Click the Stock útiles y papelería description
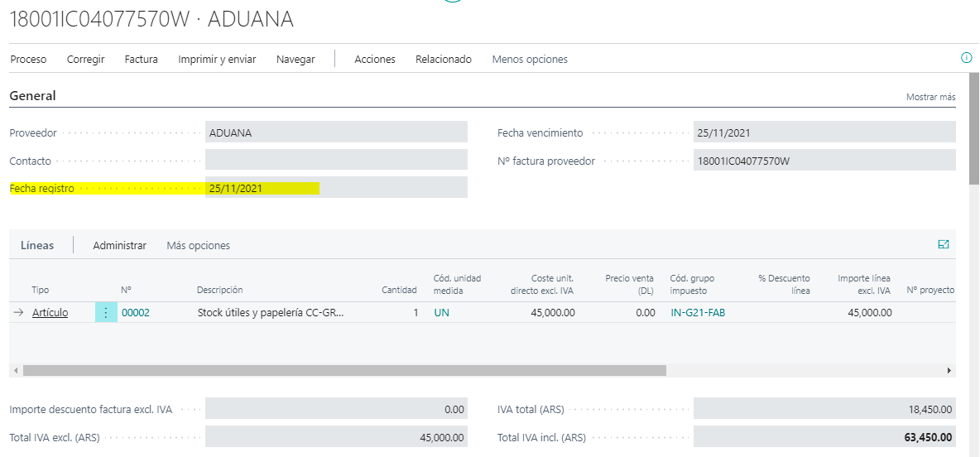Viewport: 980px width, 457px height. [x=271, y=313]
